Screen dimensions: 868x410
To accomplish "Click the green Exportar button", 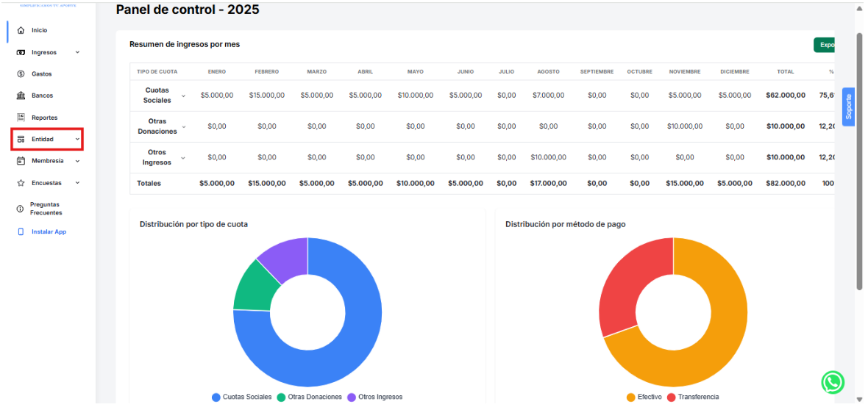I will 825,45.
